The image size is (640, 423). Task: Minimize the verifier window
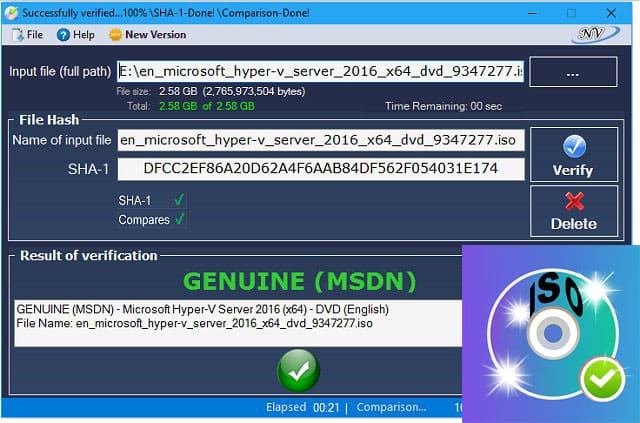click(x=532, y=13)
